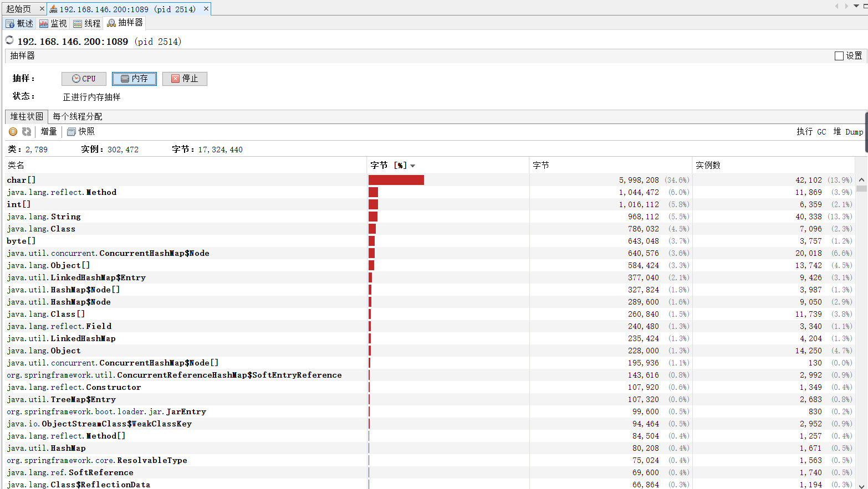The height and width of the screenshot is (489, 868).
Task: Select java.lang.reflect.Field row
Action: pyautogui.click(x=431, y=326)
